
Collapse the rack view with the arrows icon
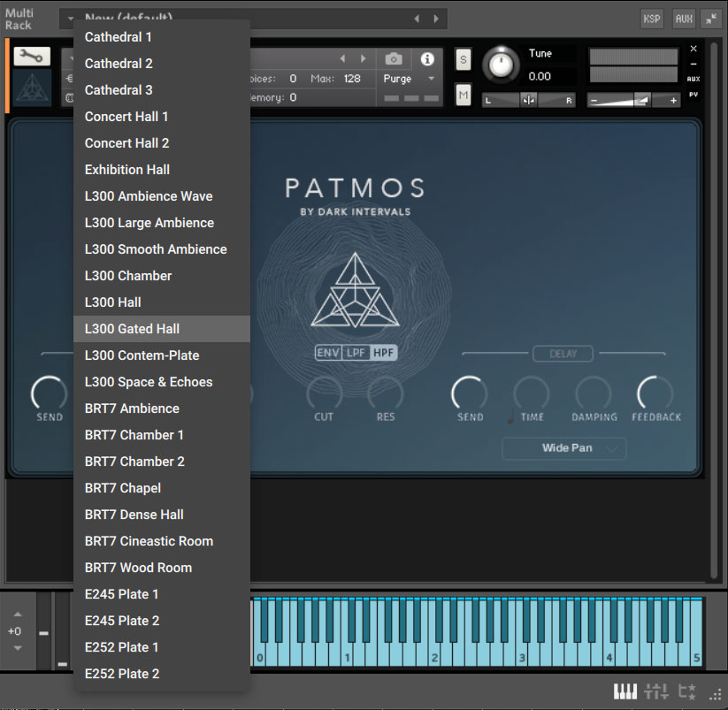click(711, 19)
